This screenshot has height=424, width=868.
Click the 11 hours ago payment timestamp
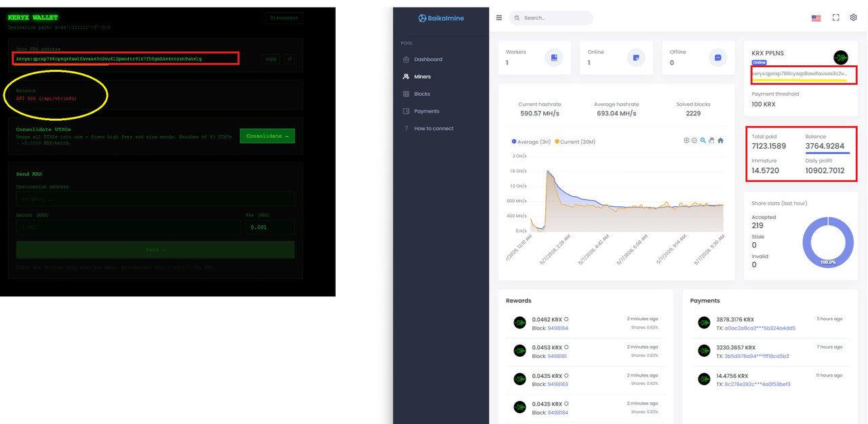click(829, 375)
